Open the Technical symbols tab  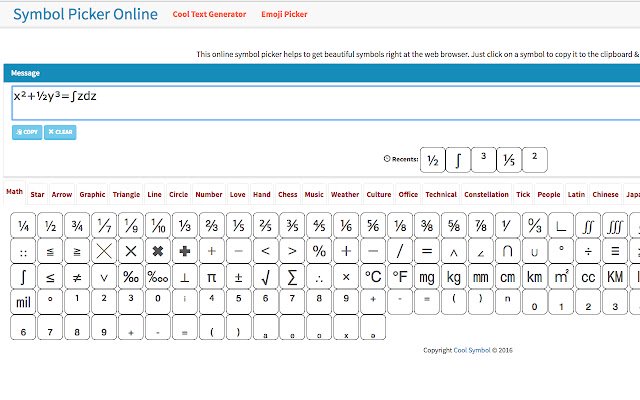point(441,194)
